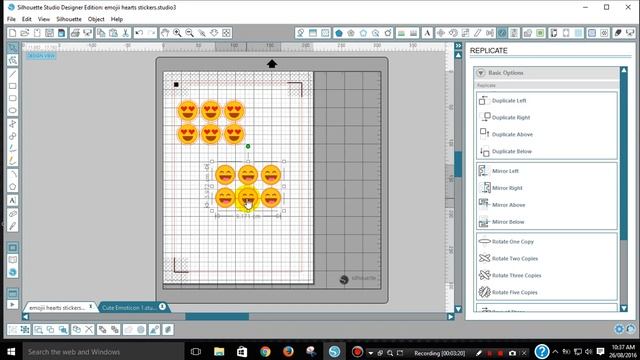640x360 pixels.
Task: Click the Zoom Out magnifier icon
Action: pyautogui.click(x=189, y=33)
